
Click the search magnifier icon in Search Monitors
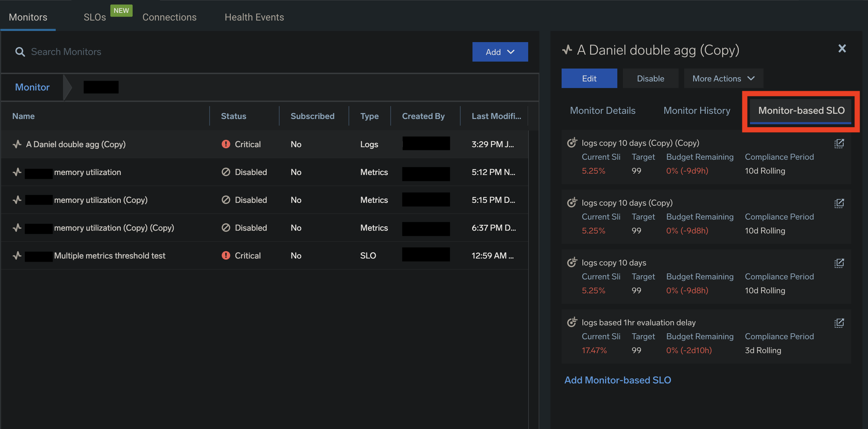pyautogui.click(x=20, y=52)
